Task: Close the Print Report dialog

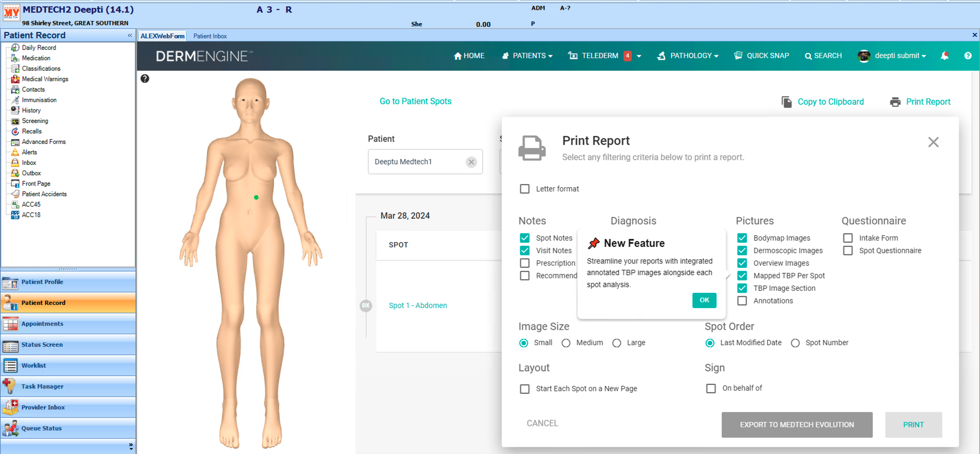Action: pyautogui.click(x=933, y=142)
